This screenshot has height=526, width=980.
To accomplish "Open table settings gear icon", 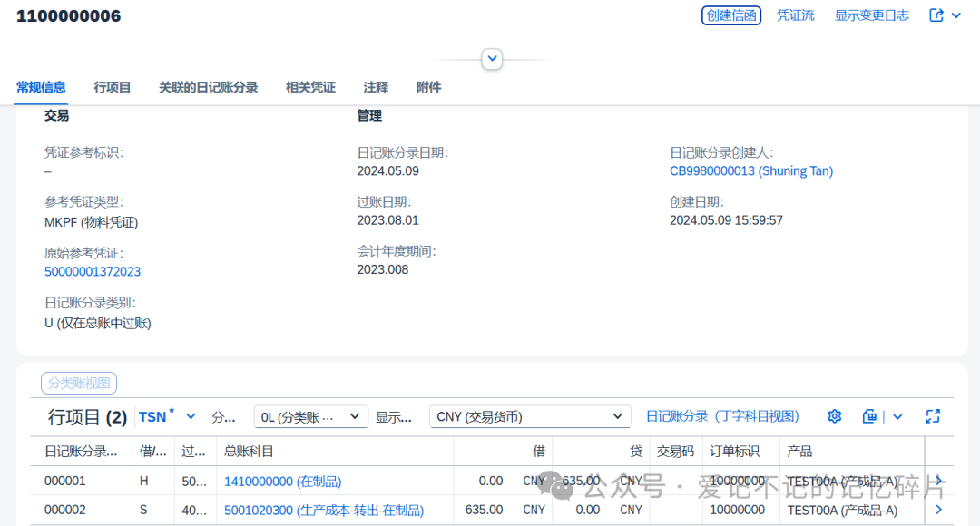I will 835,416.
